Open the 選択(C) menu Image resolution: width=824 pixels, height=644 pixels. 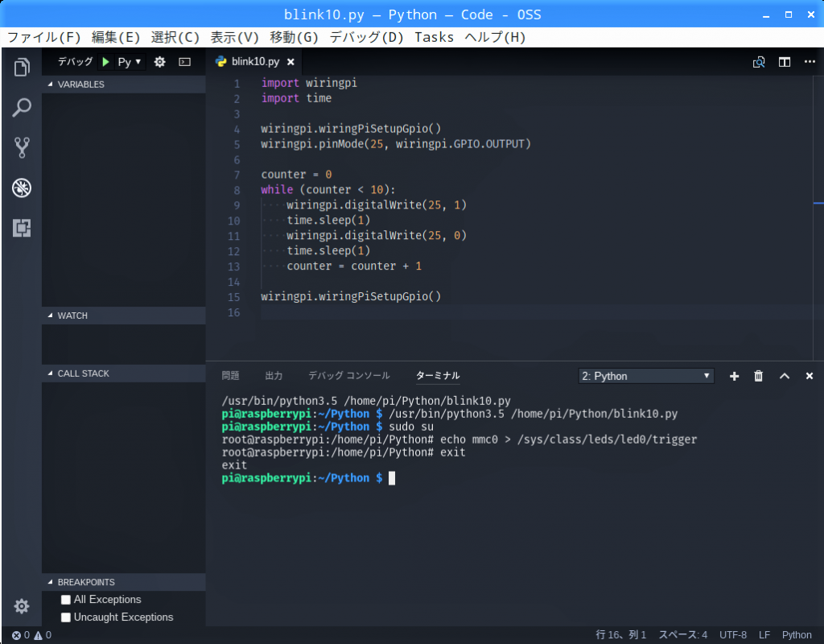coord(175,37)
